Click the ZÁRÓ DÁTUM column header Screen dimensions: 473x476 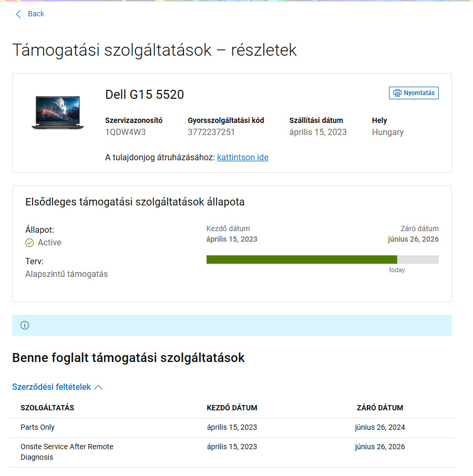pos(380,408)
